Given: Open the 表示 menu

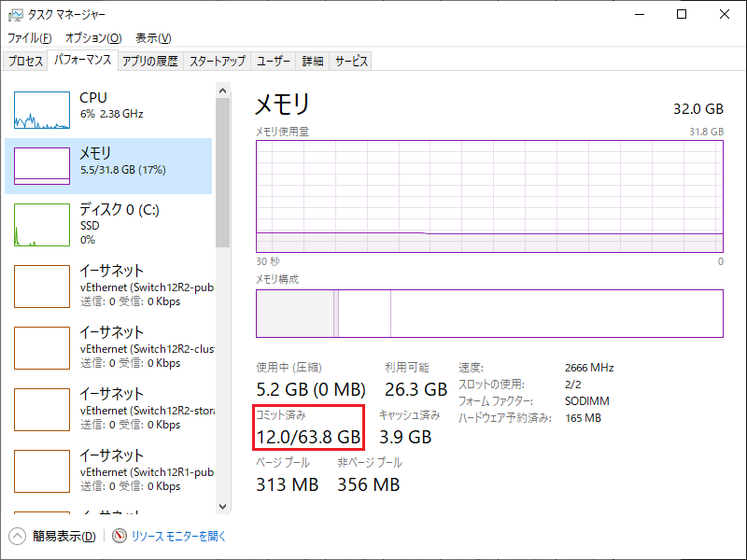Looking at the screenshot, I should [152, 38].
